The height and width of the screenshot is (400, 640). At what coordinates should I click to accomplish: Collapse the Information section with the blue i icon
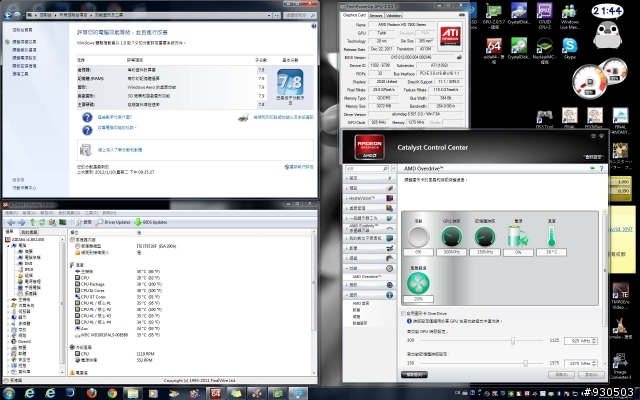click(x=369, y=295)
